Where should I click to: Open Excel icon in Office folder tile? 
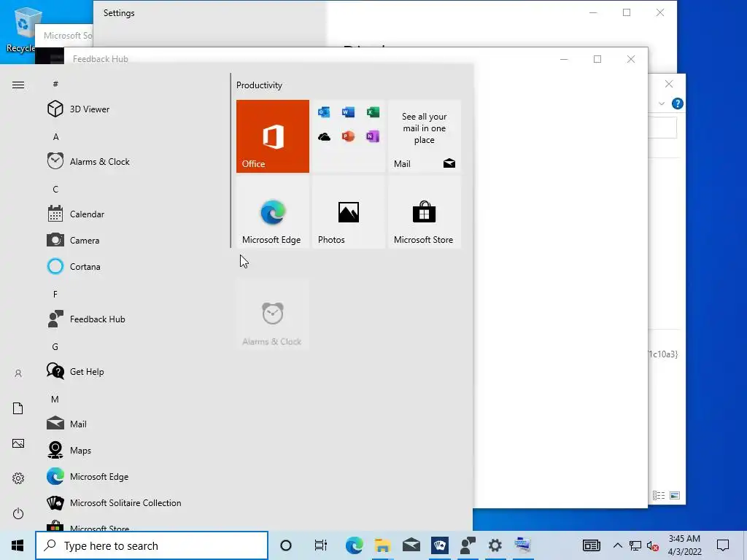[373, 112]
